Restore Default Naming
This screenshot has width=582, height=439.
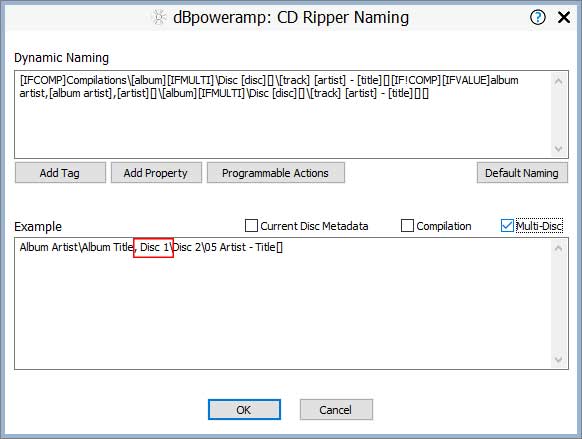[522, 173]
